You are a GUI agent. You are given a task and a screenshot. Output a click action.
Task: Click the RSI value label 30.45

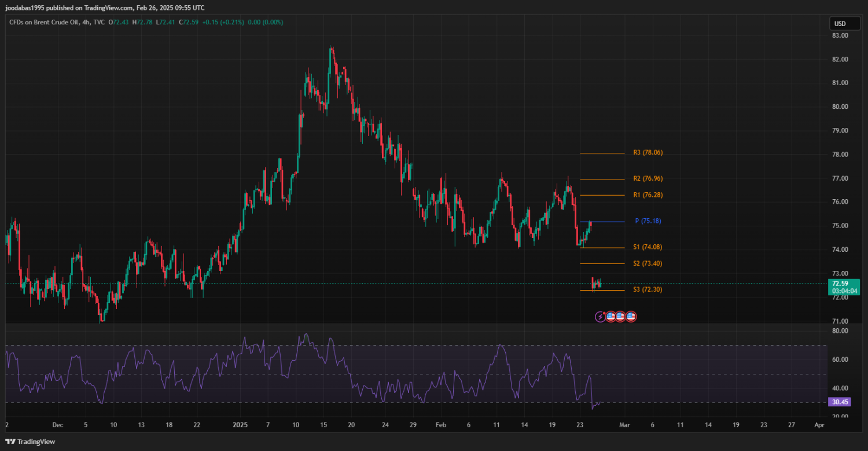840,402
